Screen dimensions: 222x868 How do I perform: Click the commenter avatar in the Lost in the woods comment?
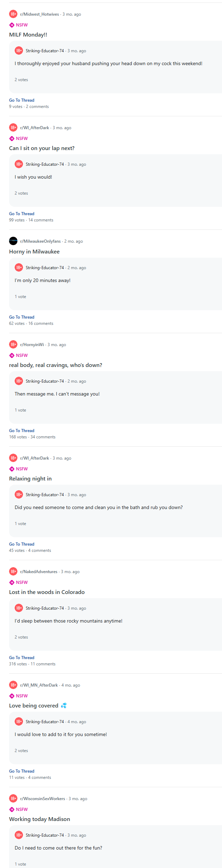(19, 608)
